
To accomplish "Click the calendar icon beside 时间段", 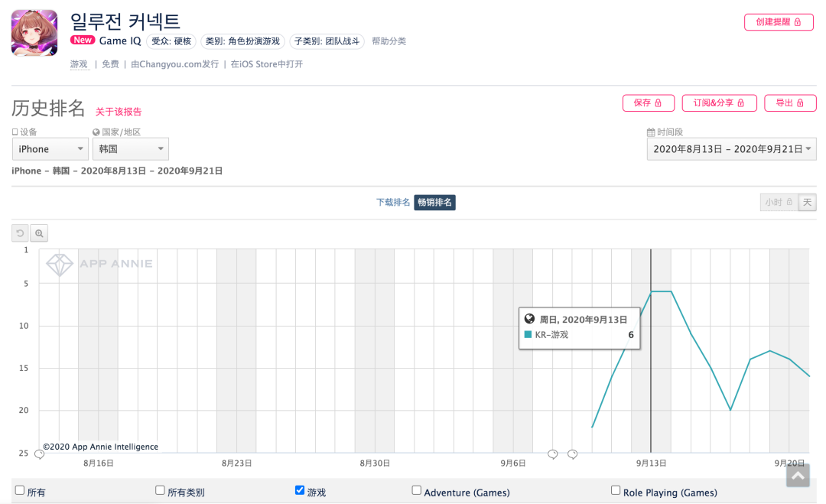I will click(651, 132).
